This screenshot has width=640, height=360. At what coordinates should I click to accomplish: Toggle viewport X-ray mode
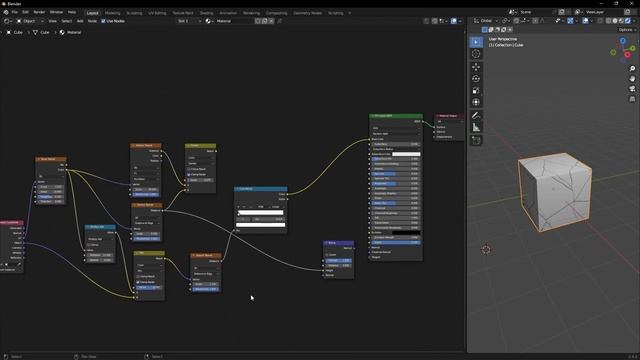tap(600, 21)
